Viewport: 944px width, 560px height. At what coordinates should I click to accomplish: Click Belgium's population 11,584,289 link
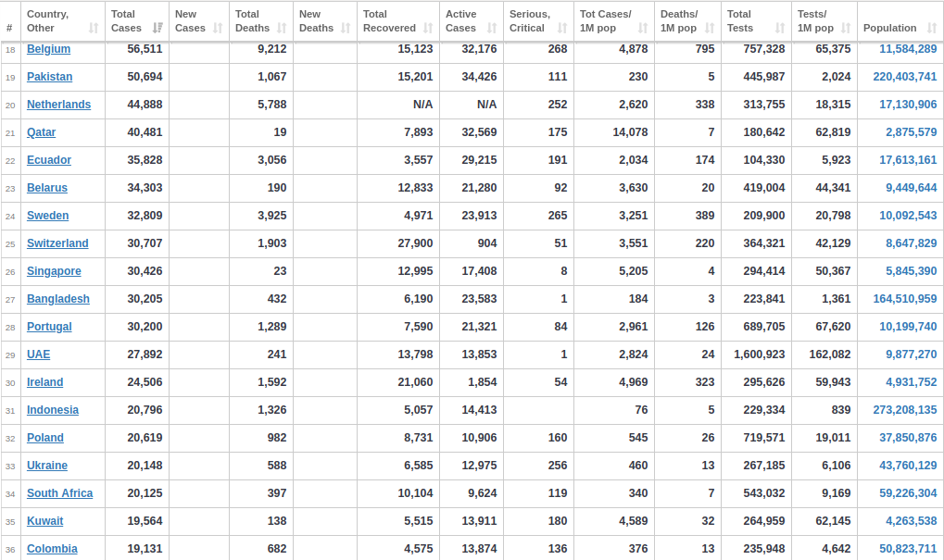(908, 49)
